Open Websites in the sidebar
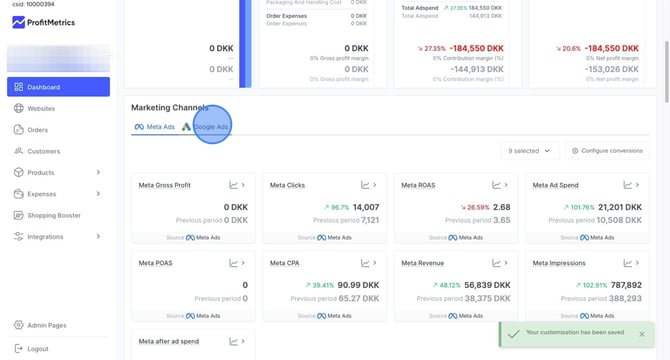The height and width of the screenshot is (360, 670). [41, 108]
